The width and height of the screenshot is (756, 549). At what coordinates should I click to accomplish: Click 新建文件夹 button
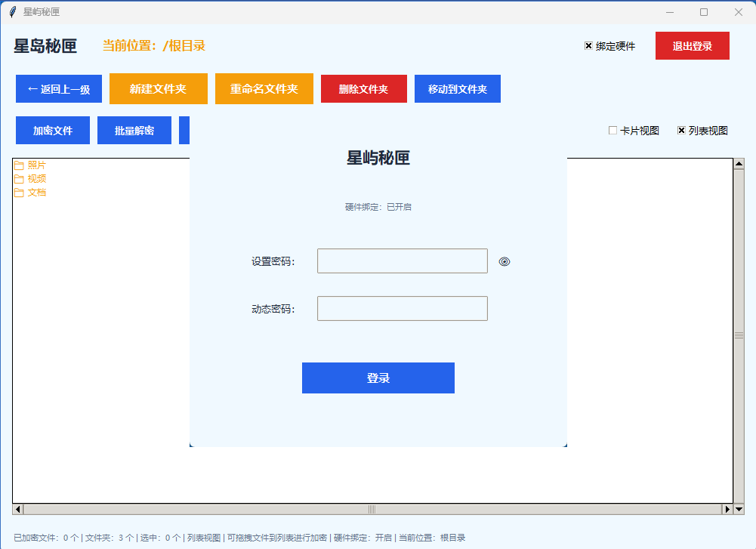pyautogui.click(x=159, y=88)
